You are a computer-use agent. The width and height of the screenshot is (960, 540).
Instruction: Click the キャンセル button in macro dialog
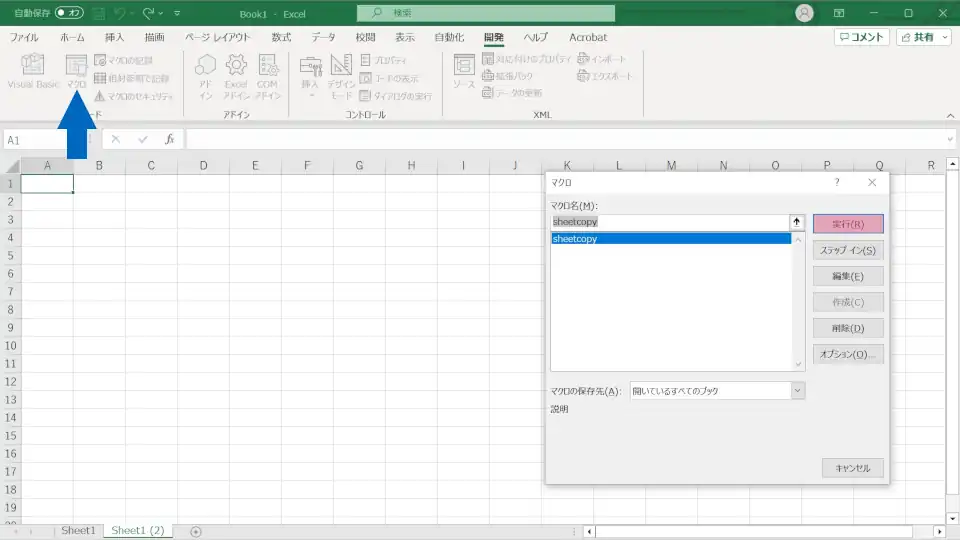click(x=852, y=468)
